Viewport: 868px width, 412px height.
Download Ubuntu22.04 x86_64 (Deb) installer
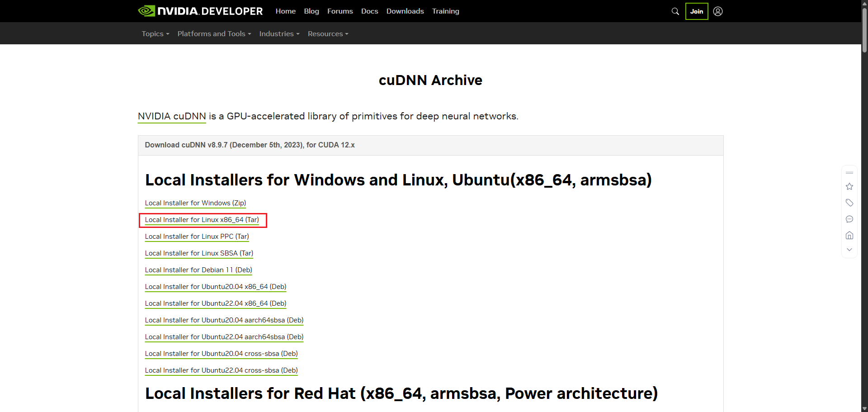[x=216, y=303]
